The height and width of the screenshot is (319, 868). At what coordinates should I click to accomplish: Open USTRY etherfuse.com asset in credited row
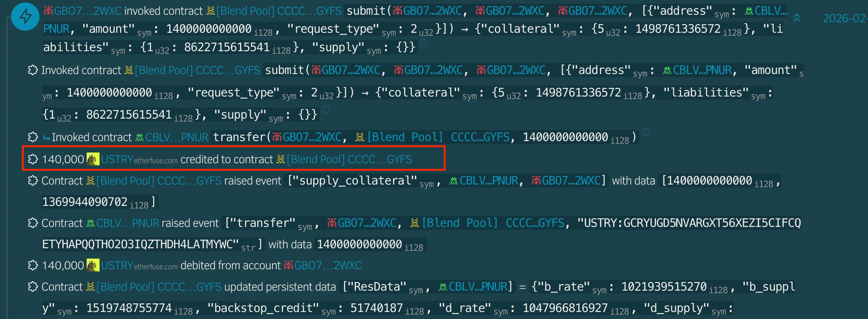click(139, 159)
